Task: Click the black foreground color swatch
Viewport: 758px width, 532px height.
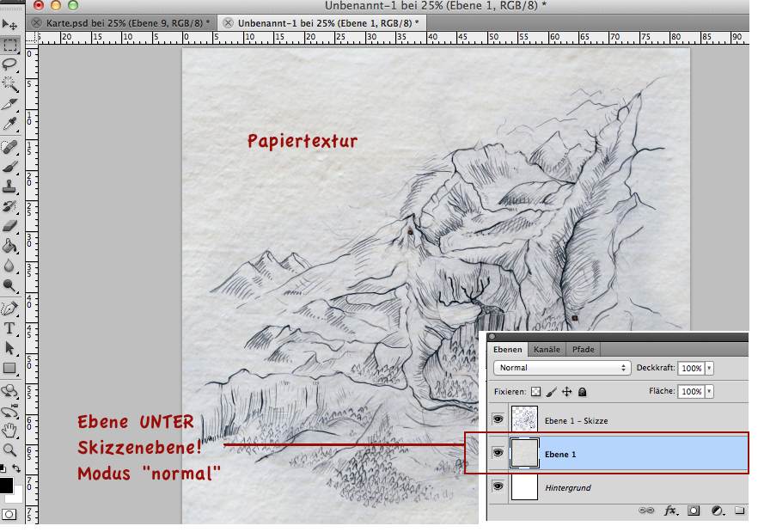Action: coord(7,486)
